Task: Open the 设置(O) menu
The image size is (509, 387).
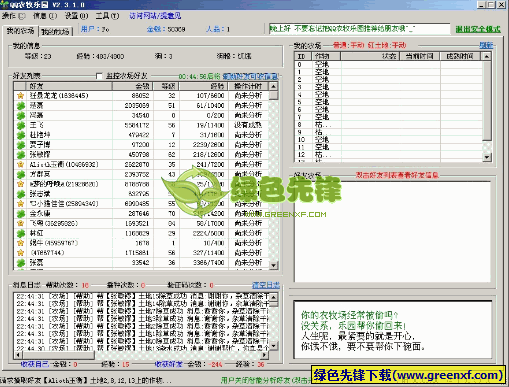Action: click(76, 16)
